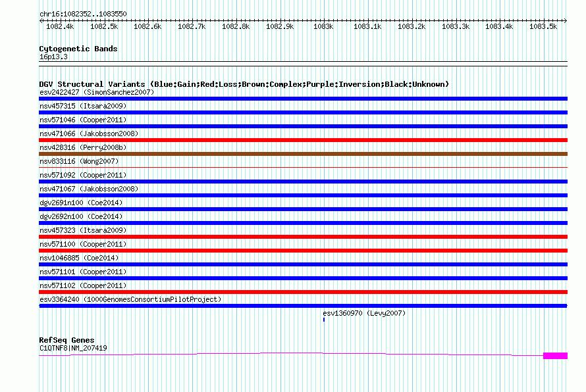
Task: Click the blue bar under dgv2692n100
Action: [x=303, y=223]
